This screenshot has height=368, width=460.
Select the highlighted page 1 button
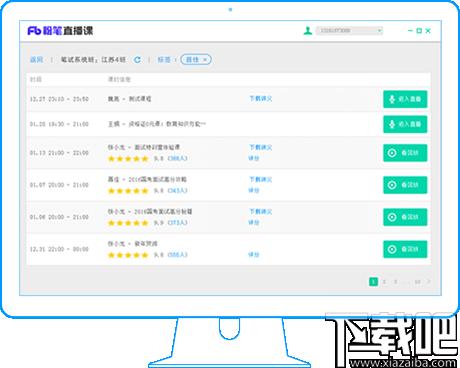click(373, 282)
